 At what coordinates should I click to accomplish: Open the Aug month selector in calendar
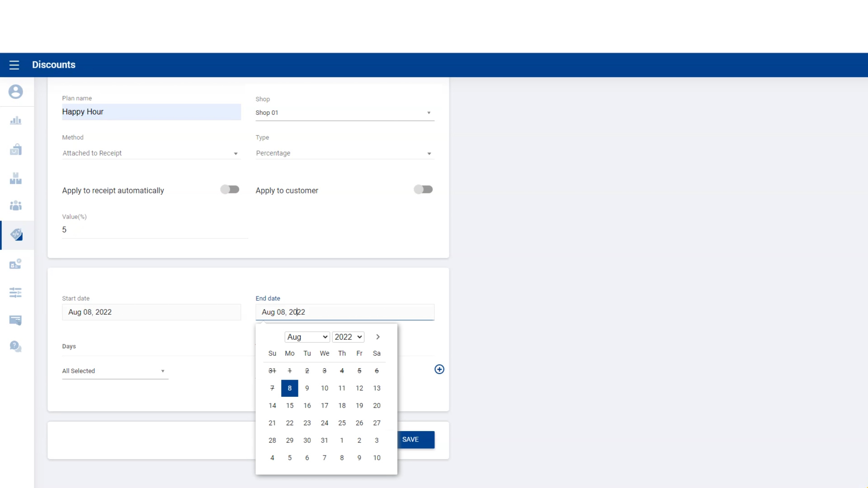point(307,337)
